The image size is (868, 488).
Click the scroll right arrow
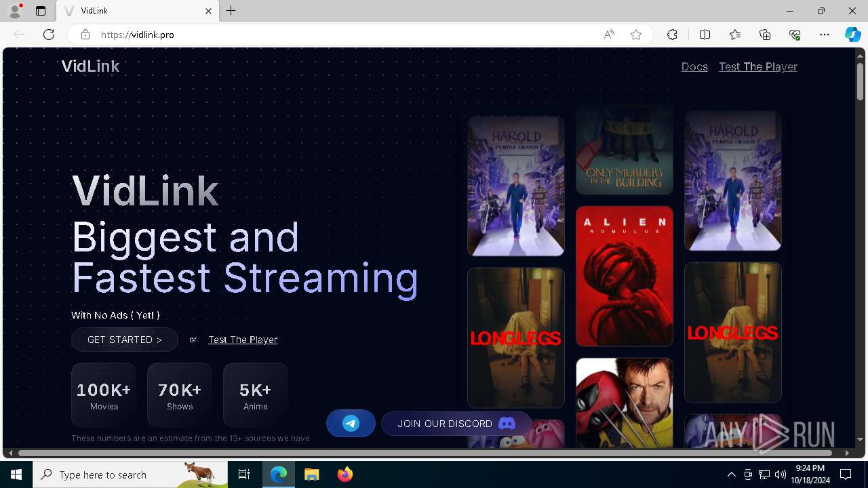846,453
